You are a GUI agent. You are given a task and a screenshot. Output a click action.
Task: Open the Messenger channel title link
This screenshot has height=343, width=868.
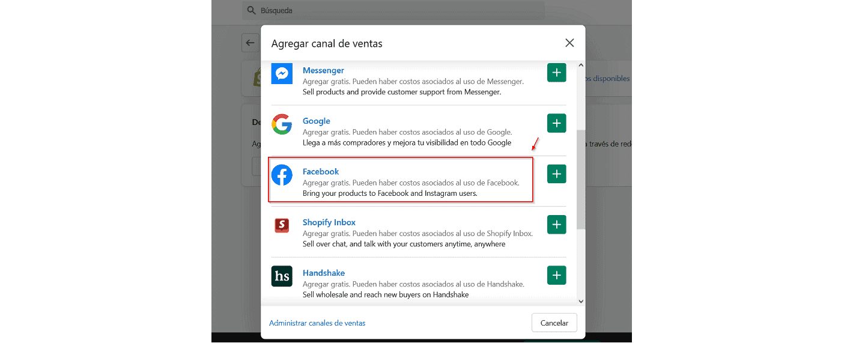click(323, 70)
